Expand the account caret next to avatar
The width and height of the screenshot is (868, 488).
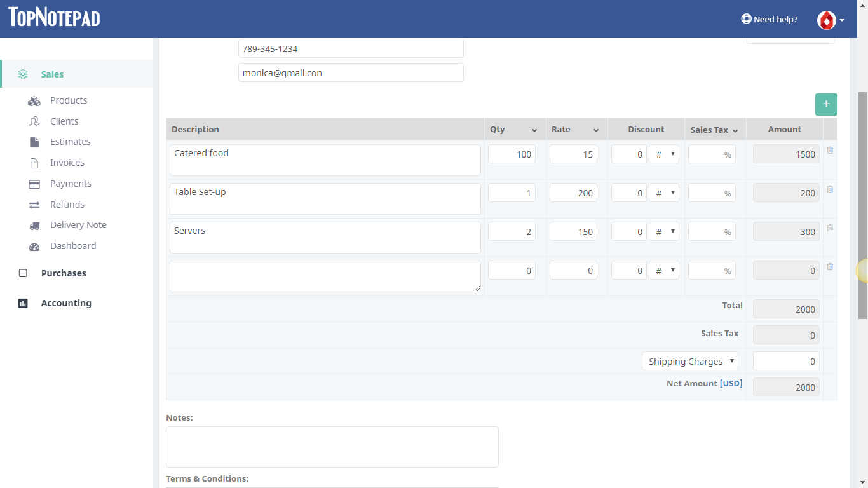[x=842, y=20]
